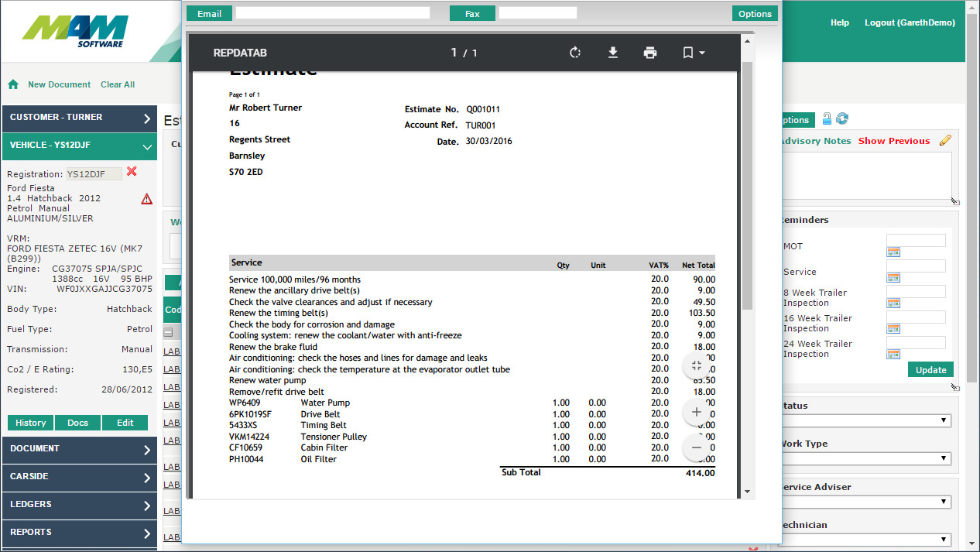Screen dimensions: 980x552
Task: Click the Show Previous link
Action: (x=893, y=141)
